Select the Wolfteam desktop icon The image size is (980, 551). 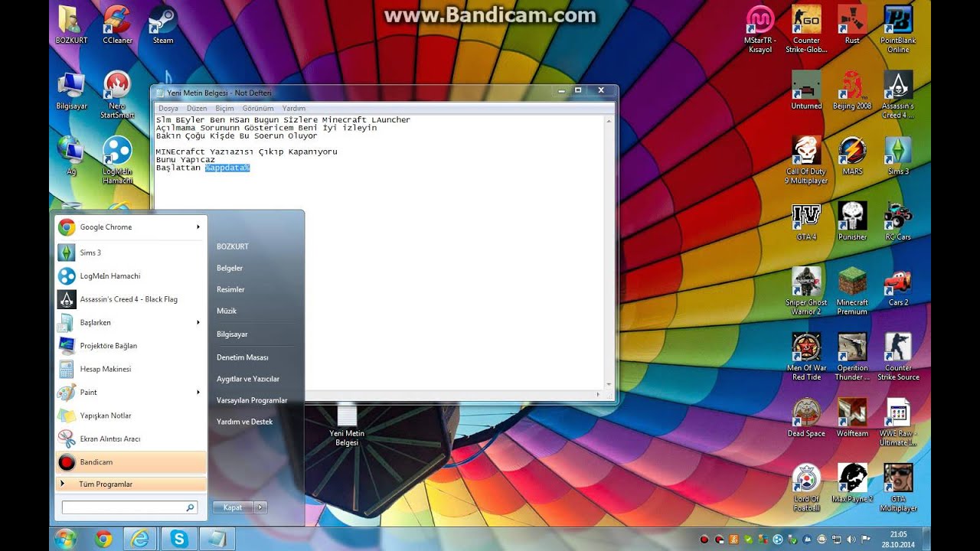click(852, 418)
